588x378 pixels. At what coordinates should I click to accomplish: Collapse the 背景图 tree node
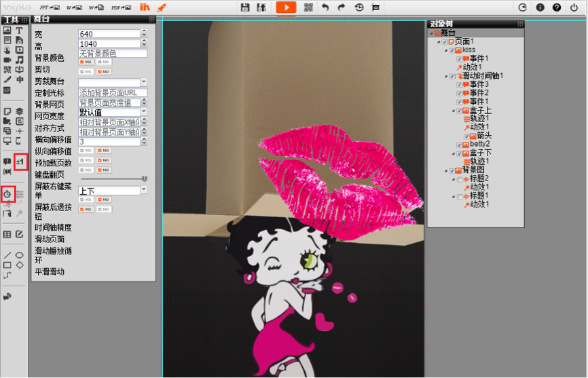coord(446,171)
